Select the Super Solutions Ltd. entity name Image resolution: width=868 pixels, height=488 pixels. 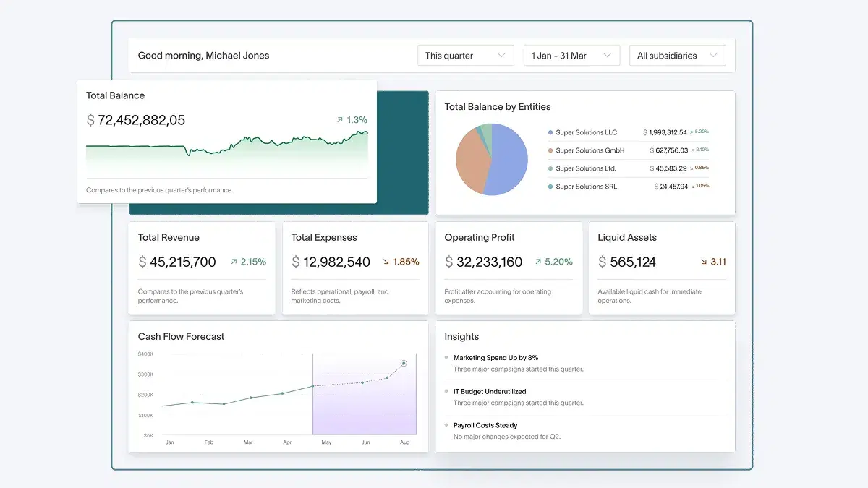(x=586, y=168)
